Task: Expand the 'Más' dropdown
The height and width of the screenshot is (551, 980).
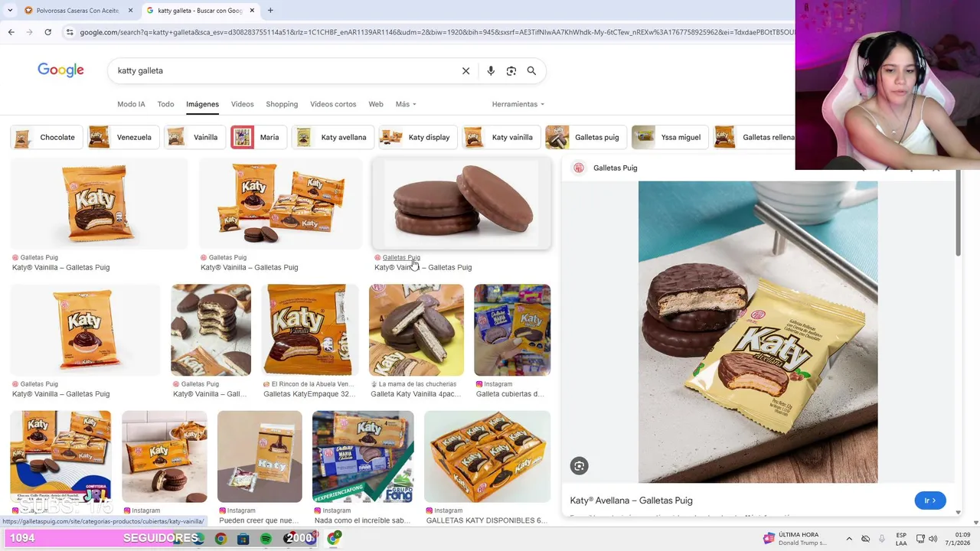Action: (x=406, y=104)
